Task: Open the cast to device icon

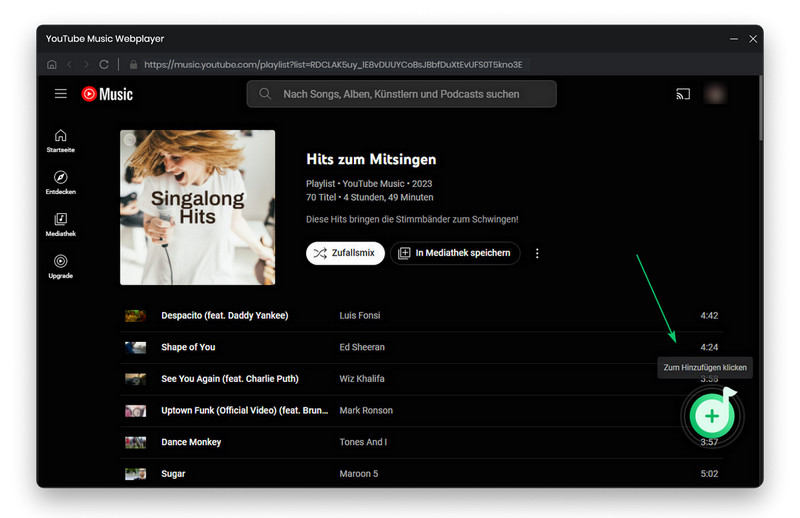Action: [683, 94]
